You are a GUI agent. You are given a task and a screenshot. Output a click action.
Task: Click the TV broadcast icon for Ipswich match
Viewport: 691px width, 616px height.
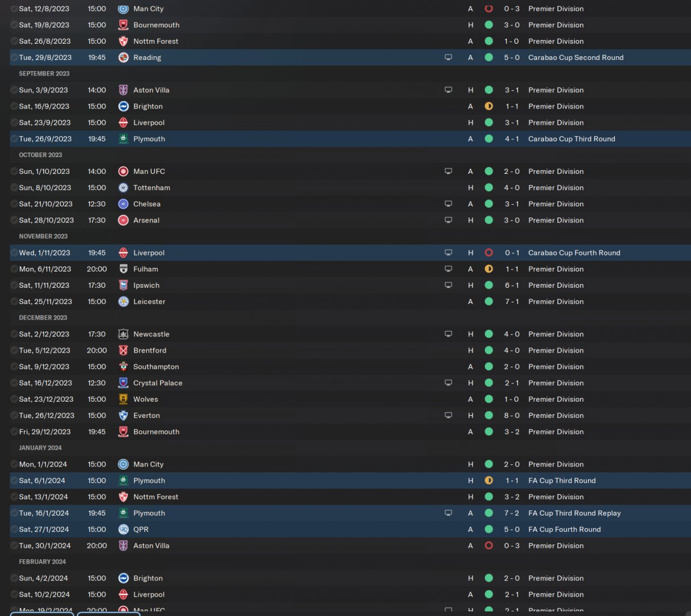pyautogui.click(x=448, y=285)
